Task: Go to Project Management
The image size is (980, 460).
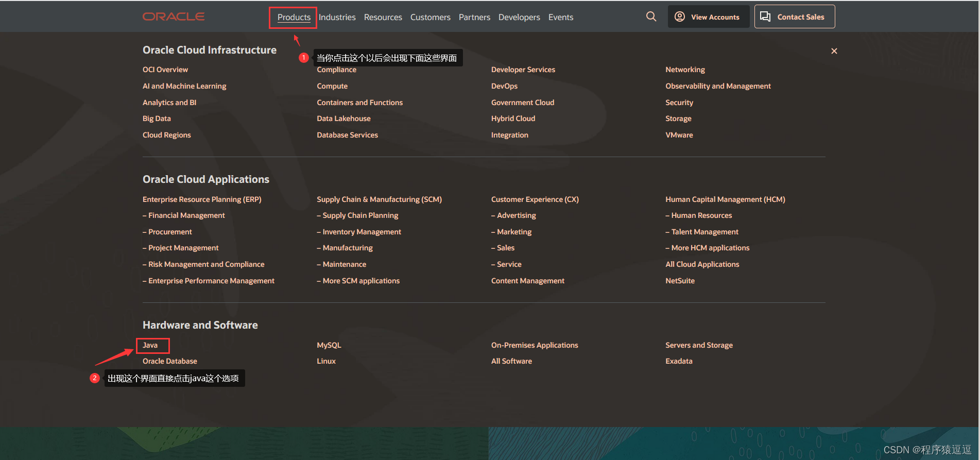Action: tap(181, 248)
